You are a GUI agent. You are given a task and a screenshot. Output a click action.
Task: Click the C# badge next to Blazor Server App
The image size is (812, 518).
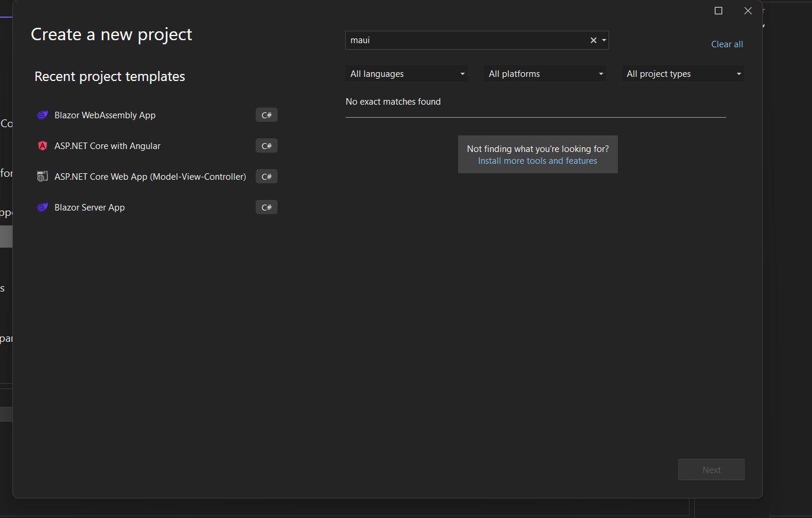[266, 207]
